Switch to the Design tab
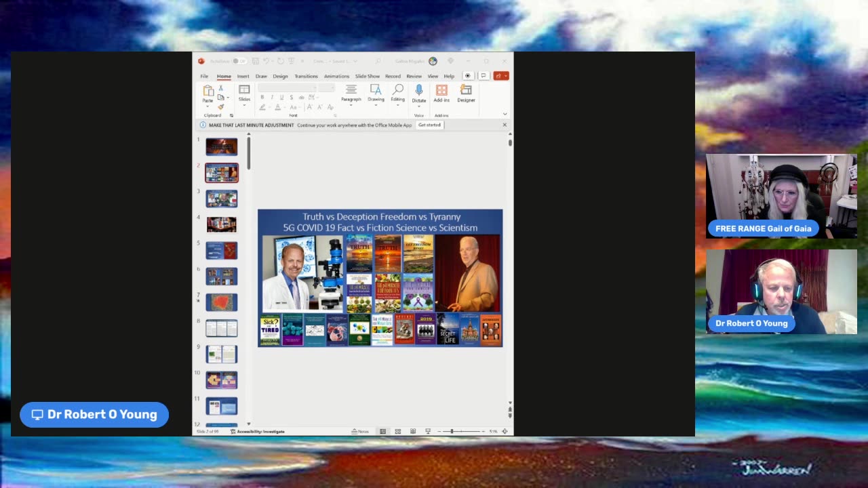868x488 pixels. [280, 77]
